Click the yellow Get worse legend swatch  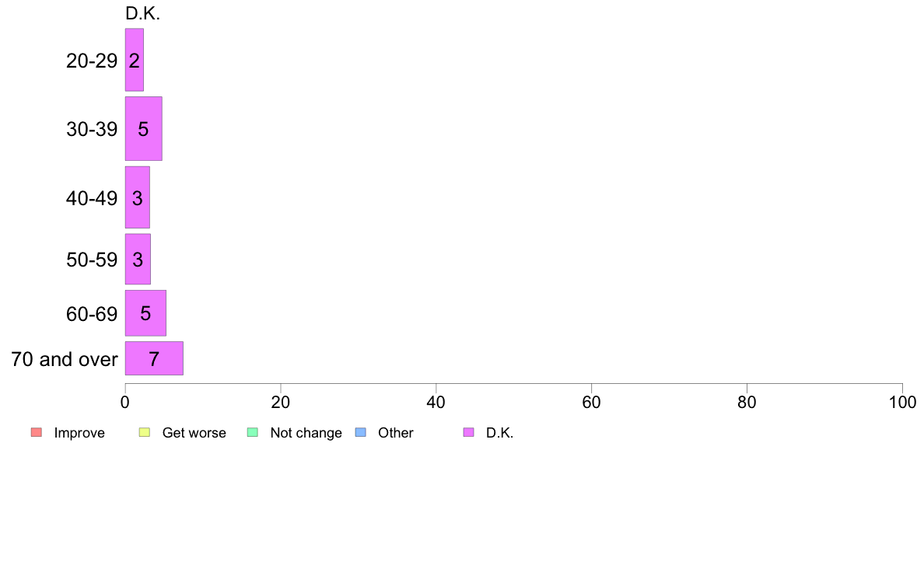145,432
